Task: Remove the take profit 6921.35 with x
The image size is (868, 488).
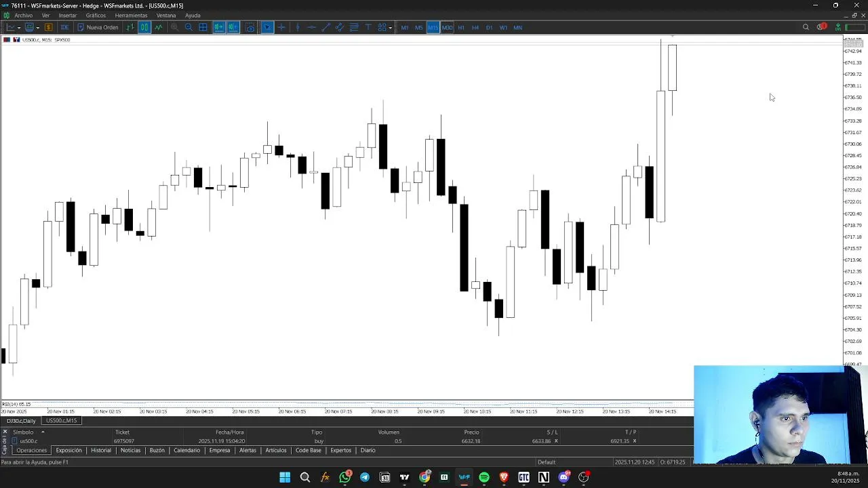Action: 635,441
